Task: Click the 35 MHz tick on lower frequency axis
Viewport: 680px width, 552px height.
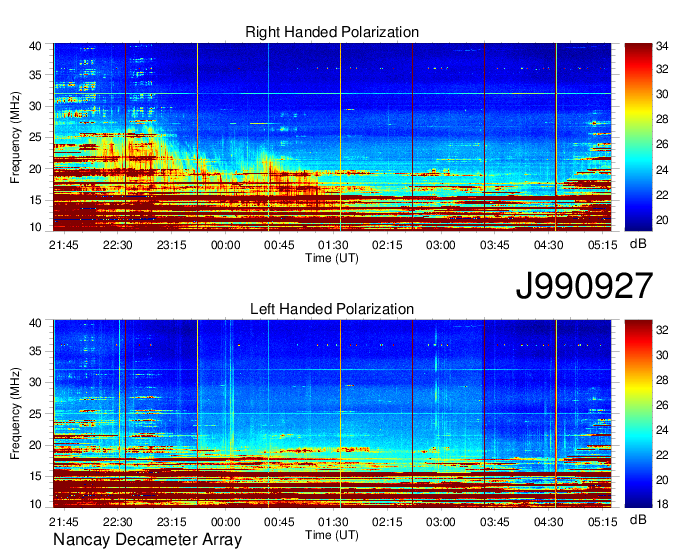Action: pos(35,351)
